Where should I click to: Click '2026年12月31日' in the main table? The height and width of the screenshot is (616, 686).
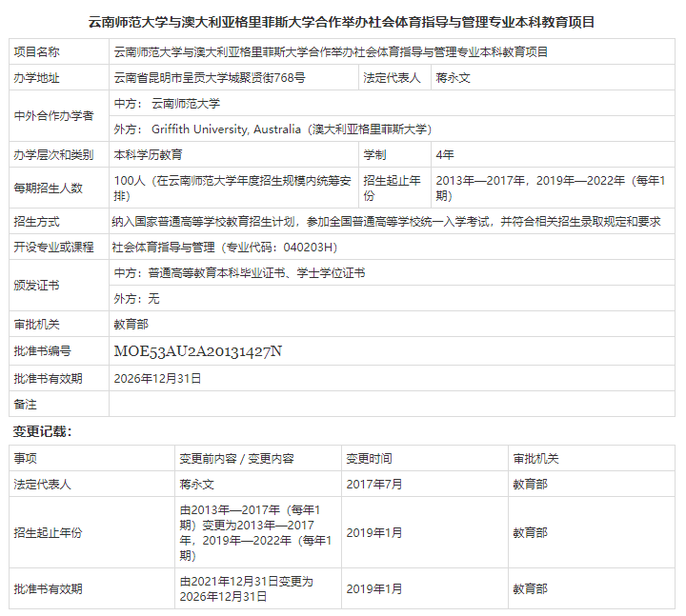(x=157, y=379)
